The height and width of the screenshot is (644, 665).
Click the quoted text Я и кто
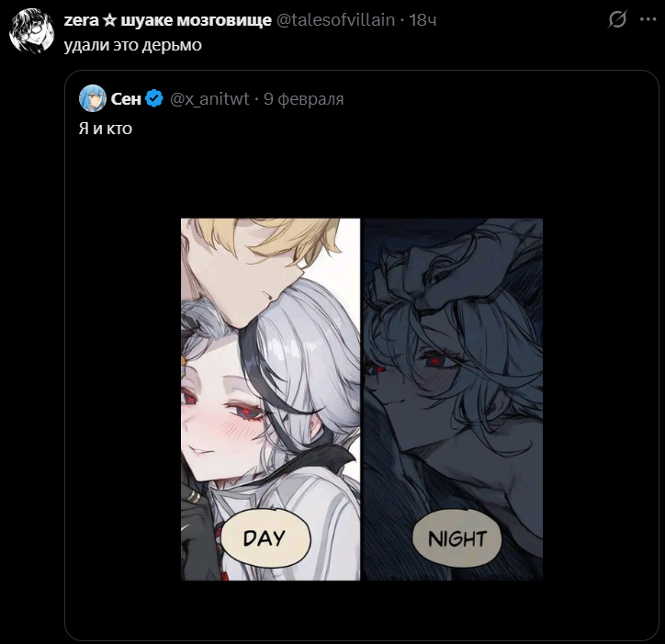tap(106, 129)
